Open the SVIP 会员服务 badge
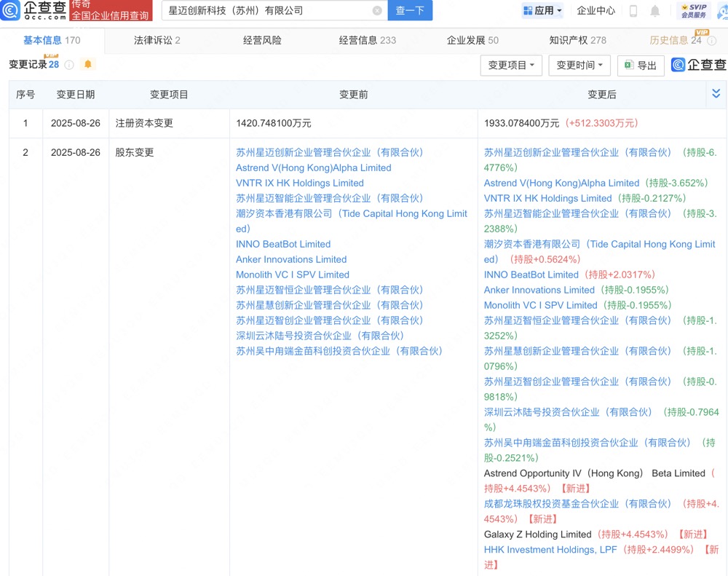Viewport: 728px width, 576px height. coord(694,10)
